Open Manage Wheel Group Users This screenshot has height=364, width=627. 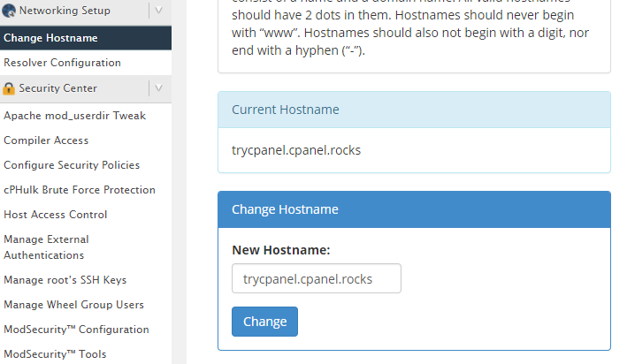[x=73, y=305]
